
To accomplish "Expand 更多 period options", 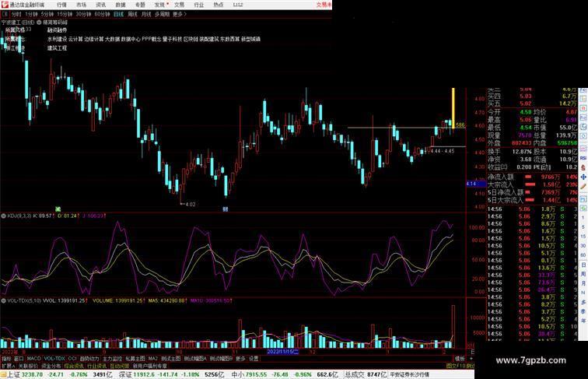I will pos(179,14).
